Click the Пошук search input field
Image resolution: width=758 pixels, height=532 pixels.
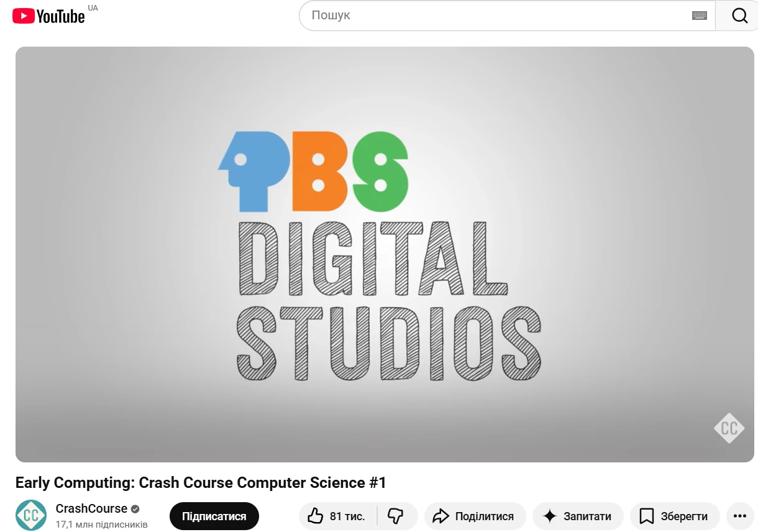[497, 16]
